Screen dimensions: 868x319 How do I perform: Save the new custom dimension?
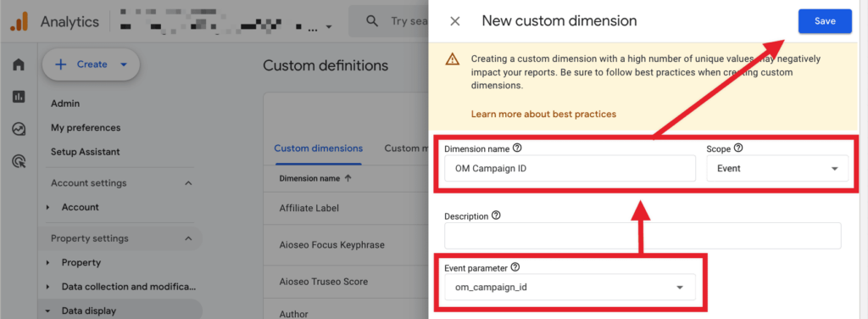pyautogui.click(x=825, y=21)
